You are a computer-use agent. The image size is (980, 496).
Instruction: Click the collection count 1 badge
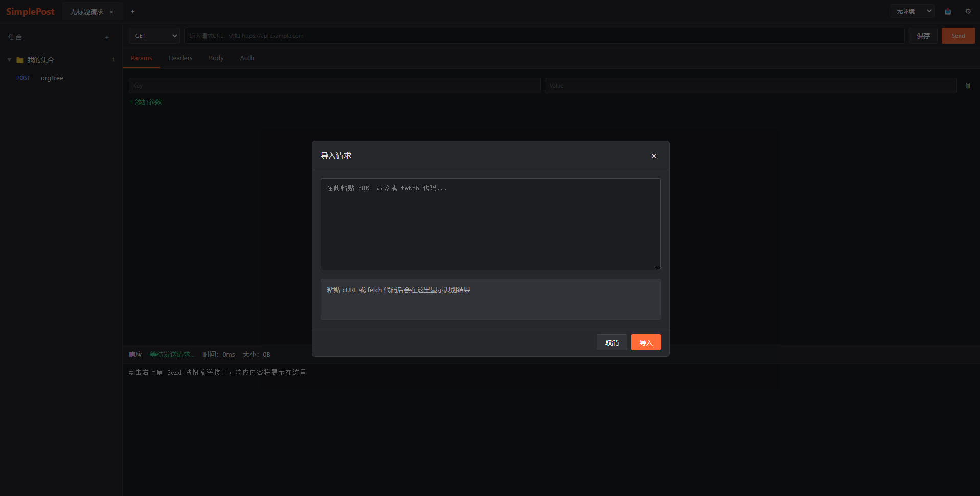click(113, 60)
